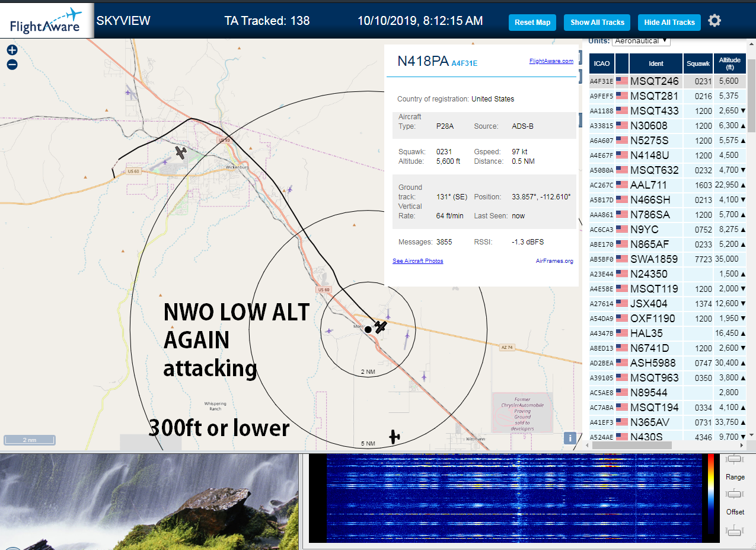
Task: Adjust the slider above the Range label
Action: pos(735,459)
